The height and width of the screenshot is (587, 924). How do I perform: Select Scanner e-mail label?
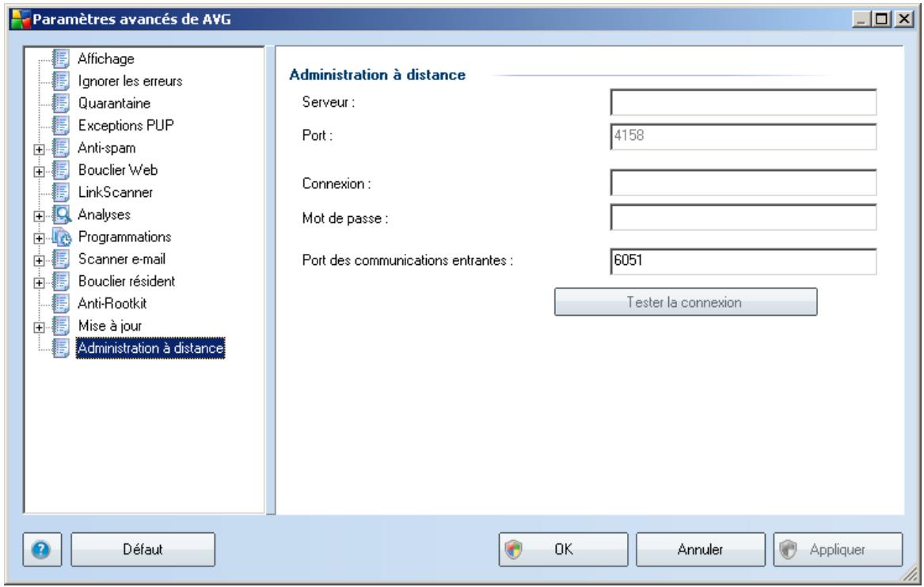pos(122,259)
